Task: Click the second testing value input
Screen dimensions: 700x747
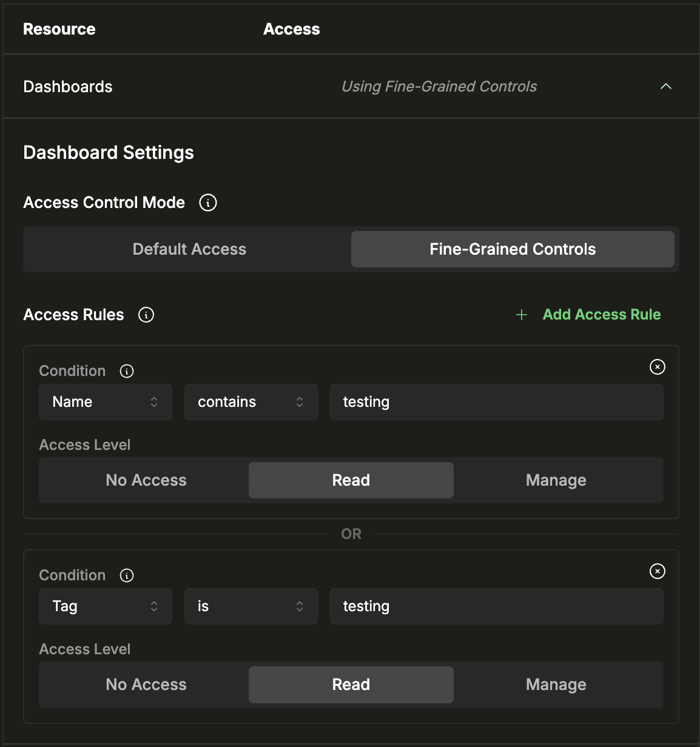Action: coord(496,606)
